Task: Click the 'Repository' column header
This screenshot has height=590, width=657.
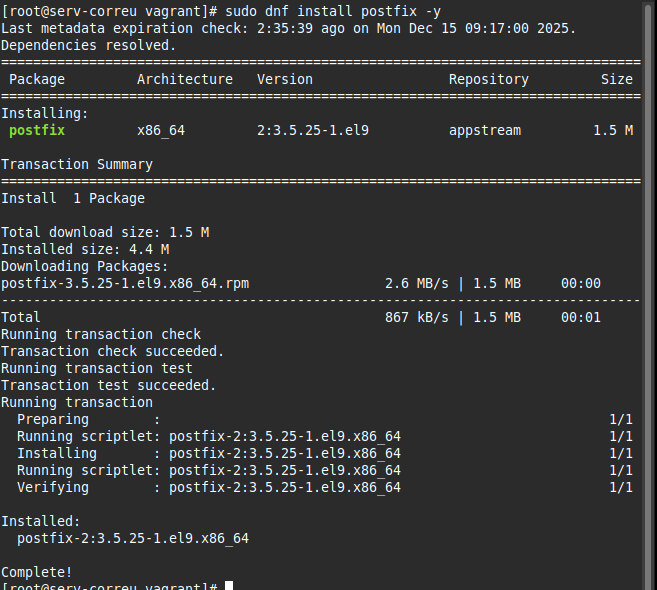Action: pyautogui.click(x=489, y=79)
